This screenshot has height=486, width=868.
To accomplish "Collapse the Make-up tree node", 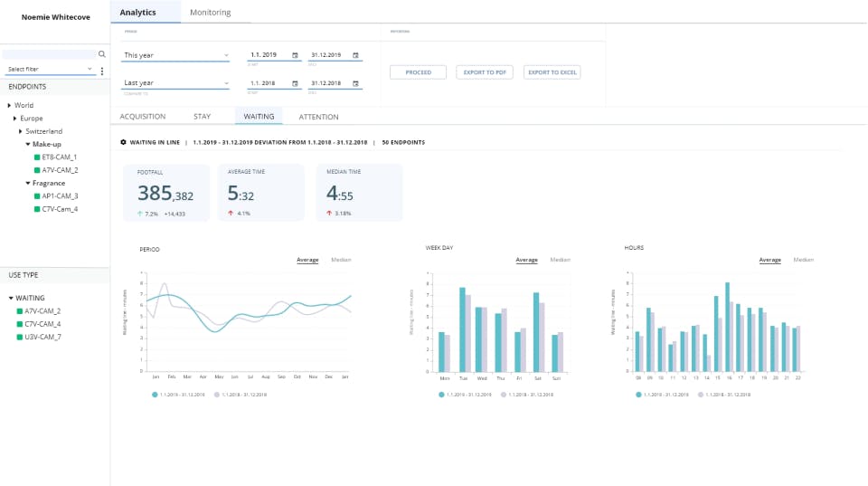I will pos(26,144).
